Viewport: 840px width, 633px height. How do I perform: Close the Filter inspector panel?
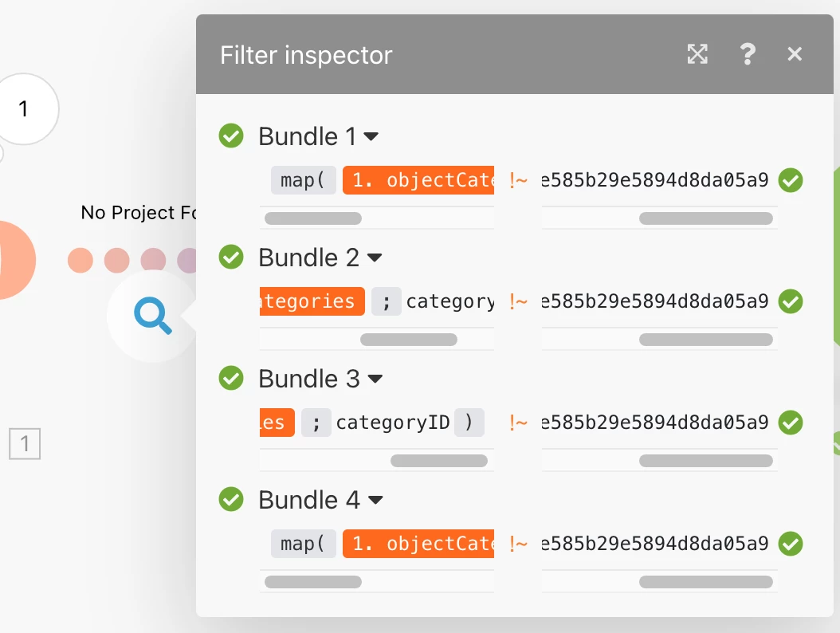coord(795,54)
